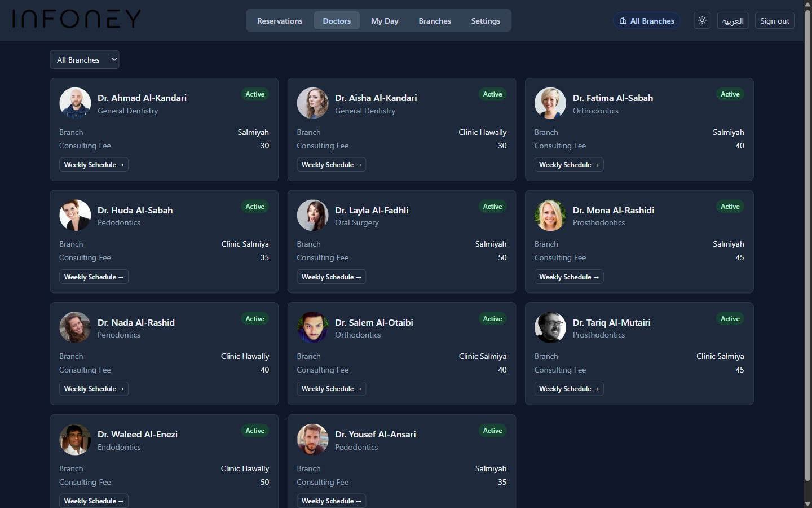Click the Infoney logo
The image size is (812, 508).
[x=77, y=19]
